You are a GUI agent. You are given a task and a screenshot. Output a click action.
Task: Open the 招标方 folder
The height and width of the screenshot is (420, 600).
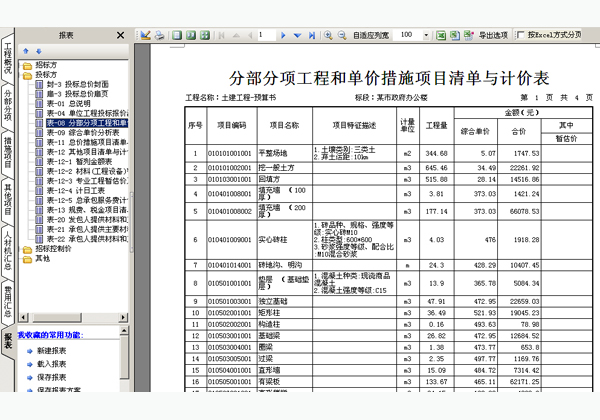(x=40, y=65)
